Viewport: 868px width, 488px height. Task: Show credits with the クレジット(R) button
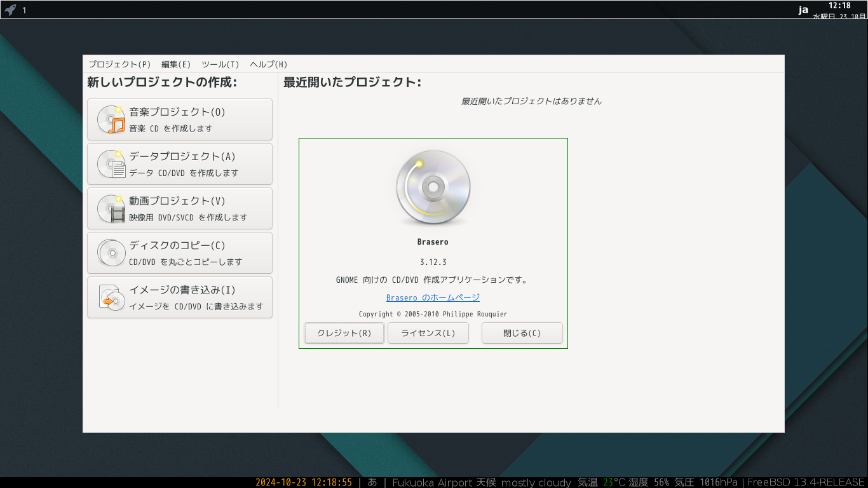point(344,333)
